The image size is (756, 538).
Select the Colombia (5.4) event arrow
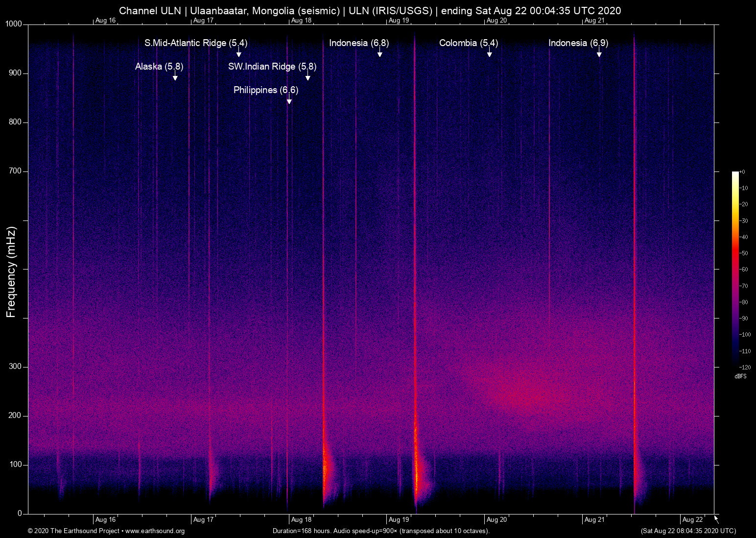(x=489, y=52)
